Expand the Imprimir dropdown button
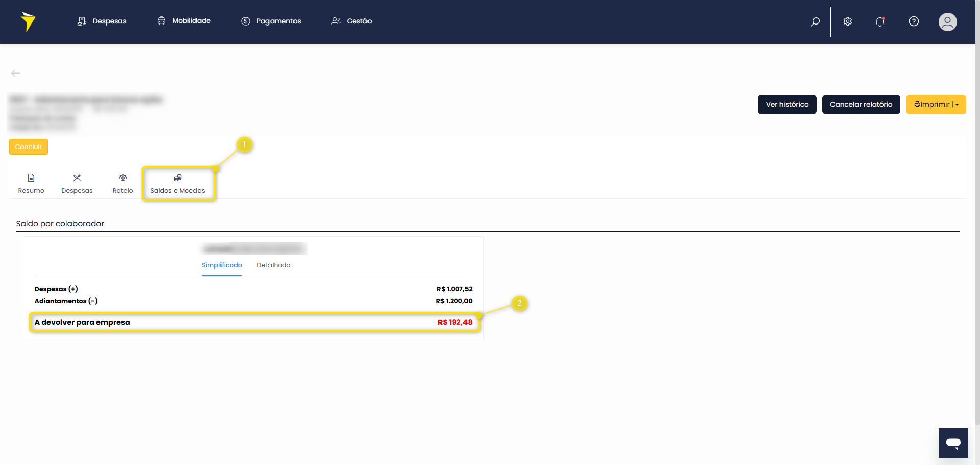 coord(936,105)
